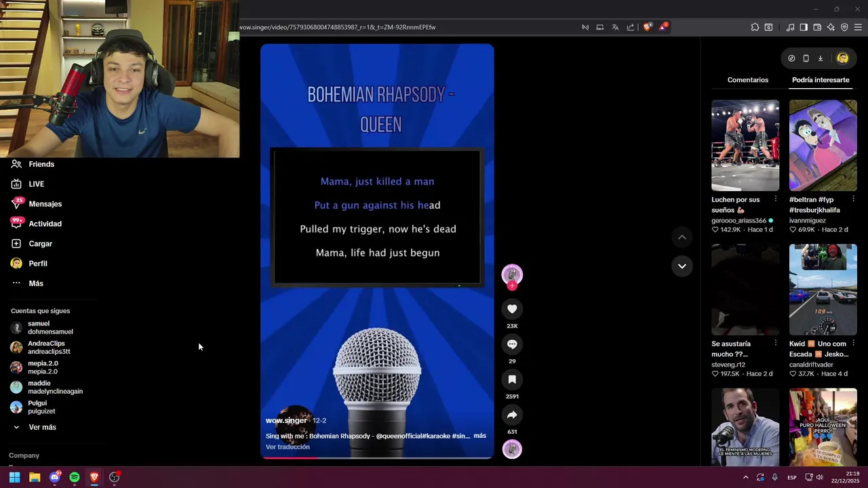Open the Brave Wallet icon
The height and width of the screenshot is (488, 868).
click(817, 27)
